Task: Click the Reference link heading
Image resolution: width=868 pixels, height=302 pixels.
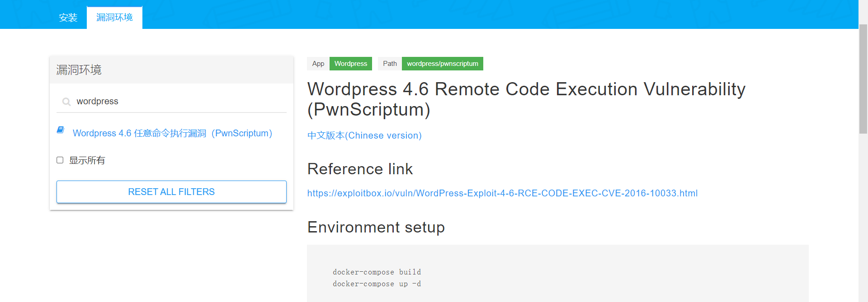Action: tap(360, 169)
